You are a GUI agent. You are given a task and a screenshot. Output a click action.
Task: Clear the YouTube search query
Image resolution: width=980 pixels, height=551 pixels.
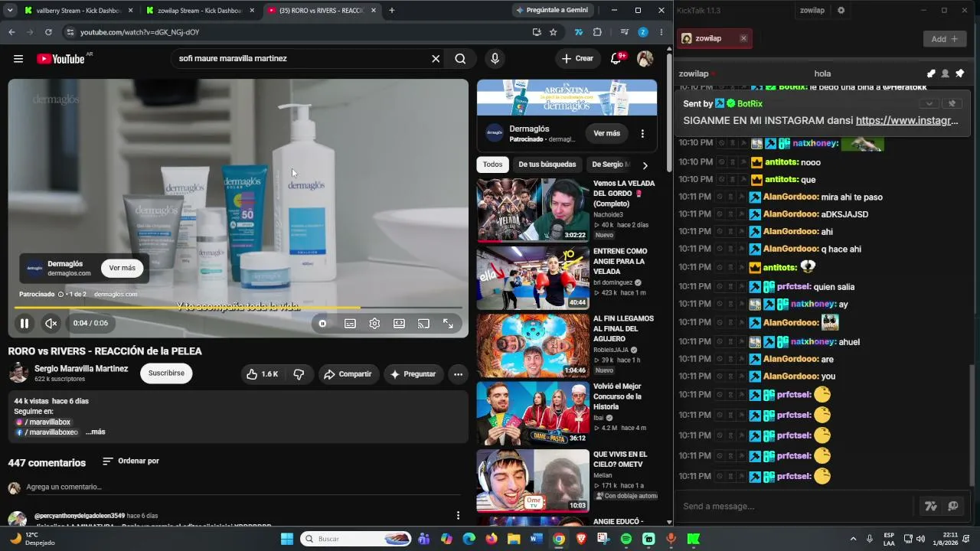point(436,59)
